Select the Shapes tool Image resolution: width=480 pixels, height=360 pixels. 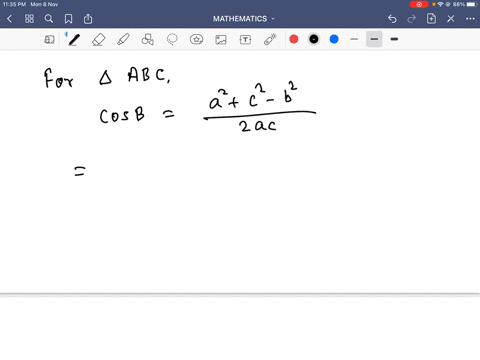pyautogui.click(x=148, y=40)
